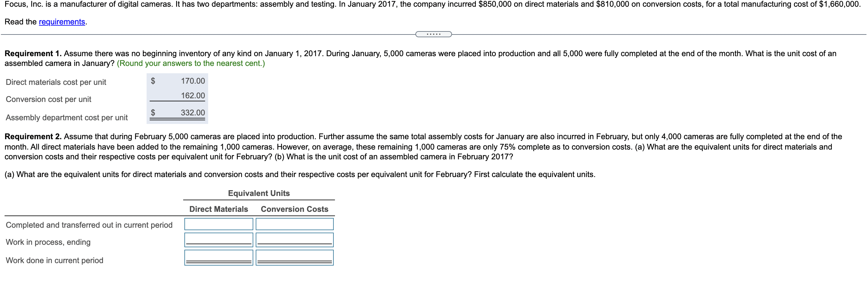This screenshot has width=868, height=297.
Task: Click 'Assembly department cost per unit' label
Action: click(x=67, y=118)
